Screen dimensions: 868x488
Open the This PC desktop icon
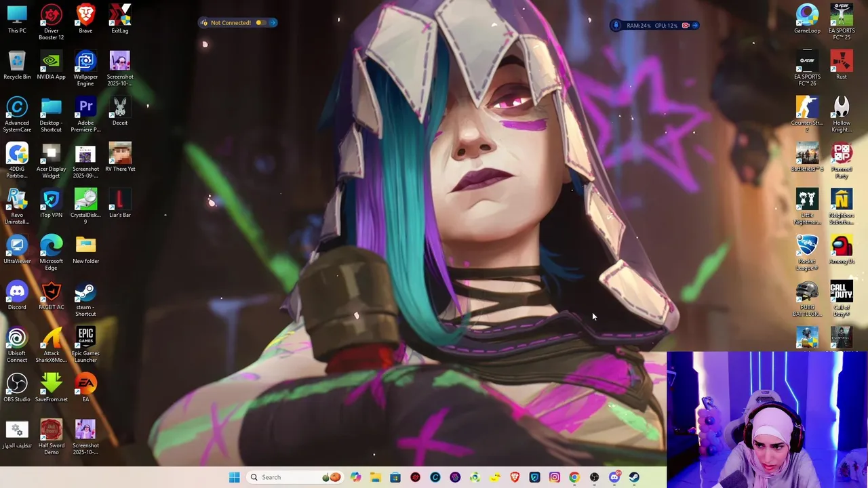coord(17,19)
